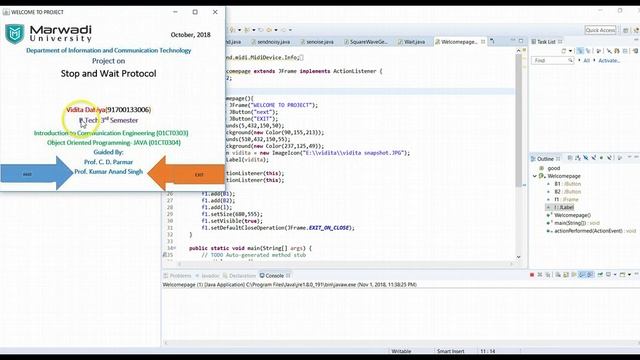Screen dimensions: 640x360
Task: Open the Forward navigation dropdown arrow
Action: (290, 30)
